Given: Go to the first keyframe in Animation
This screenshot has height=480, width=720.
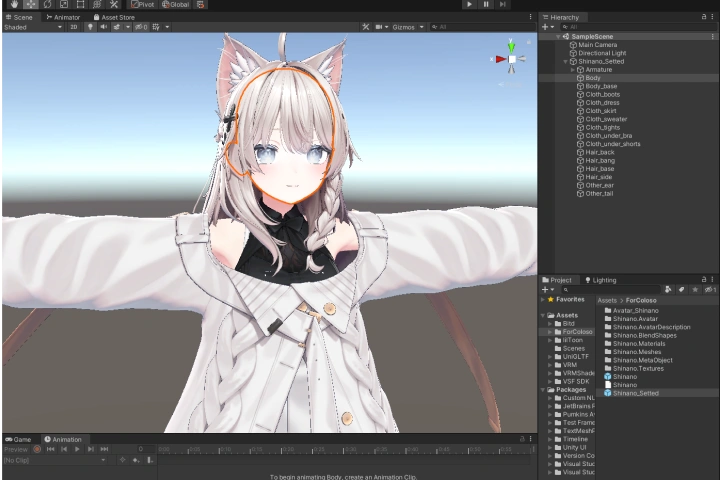Looking at the screenshot, I should point(51,449).
